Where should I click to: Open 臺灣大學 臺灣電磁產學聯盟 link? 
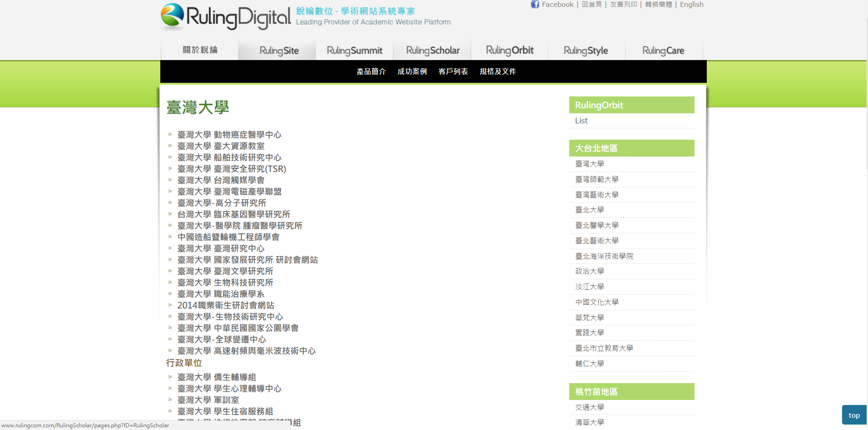click(230, 192)
